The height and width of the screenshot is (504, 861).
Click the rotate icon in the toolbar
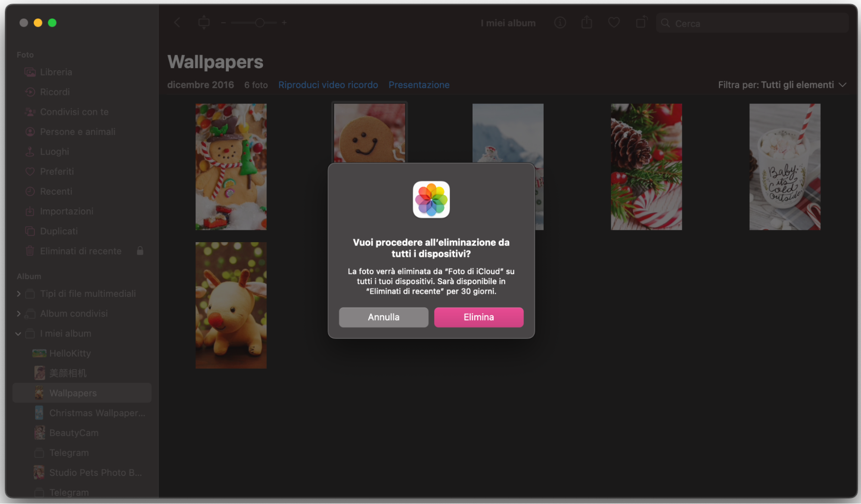pos(641,22)
